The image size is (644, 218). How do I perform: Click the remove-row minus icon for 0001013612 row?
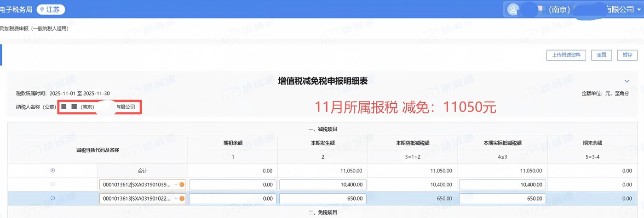click(52, 184)
